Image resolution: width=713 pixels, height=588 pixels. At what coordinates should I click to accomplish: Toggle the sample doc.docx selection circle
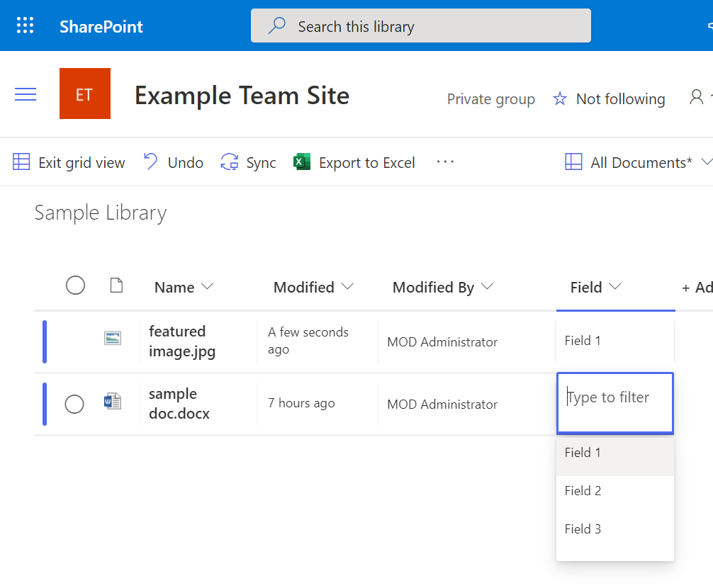point(74,404)
